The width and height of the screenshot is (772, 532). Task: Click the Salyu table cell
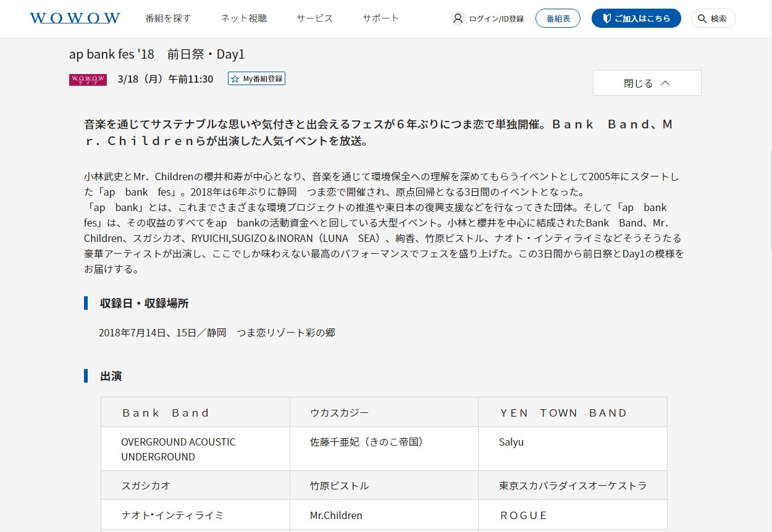pos(573,449)
